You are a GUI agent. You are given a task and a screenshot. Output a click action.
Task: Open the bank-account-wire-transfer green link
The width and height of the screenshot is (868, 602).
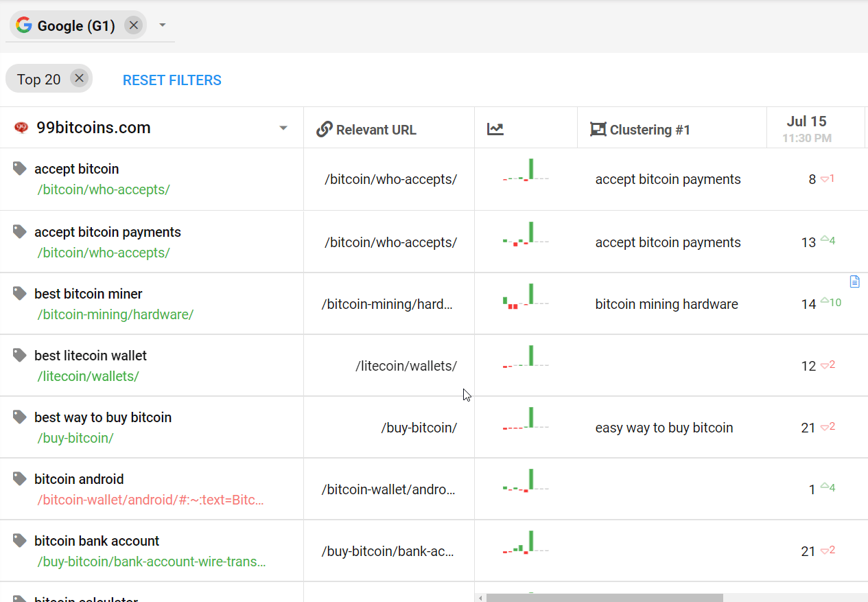[152, 562]
